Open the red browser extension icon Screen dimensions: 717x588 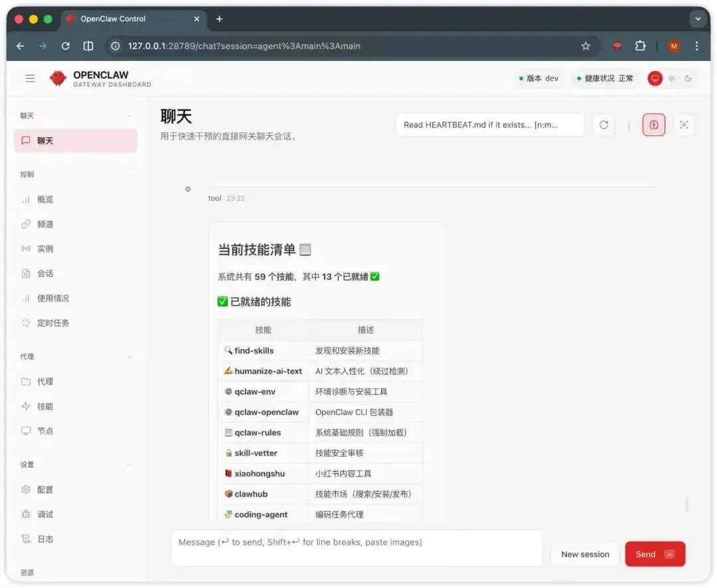click(617, 46)
